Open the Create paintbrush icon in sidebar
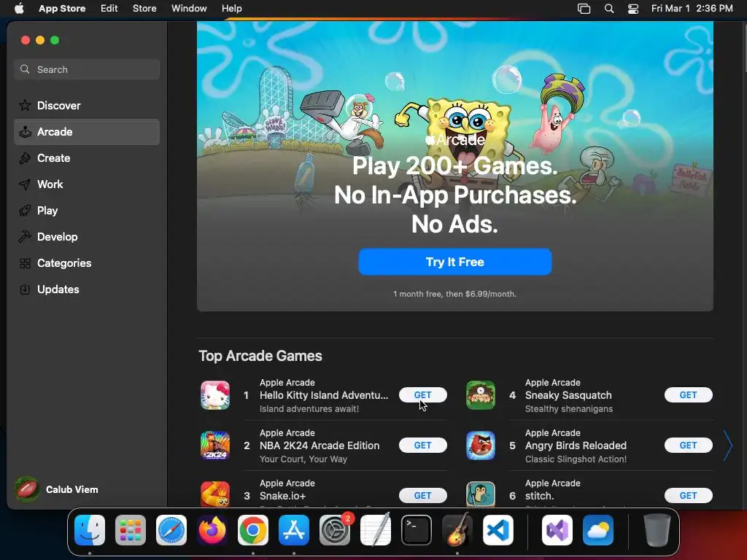This screenshot has width=747, height=560. click(x=25, y=158)
